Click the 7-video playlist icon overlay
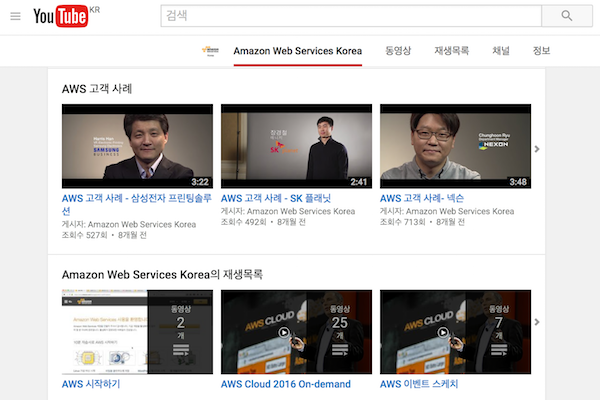The width and height of the screenshot is (600, 400). pos(499,350)
